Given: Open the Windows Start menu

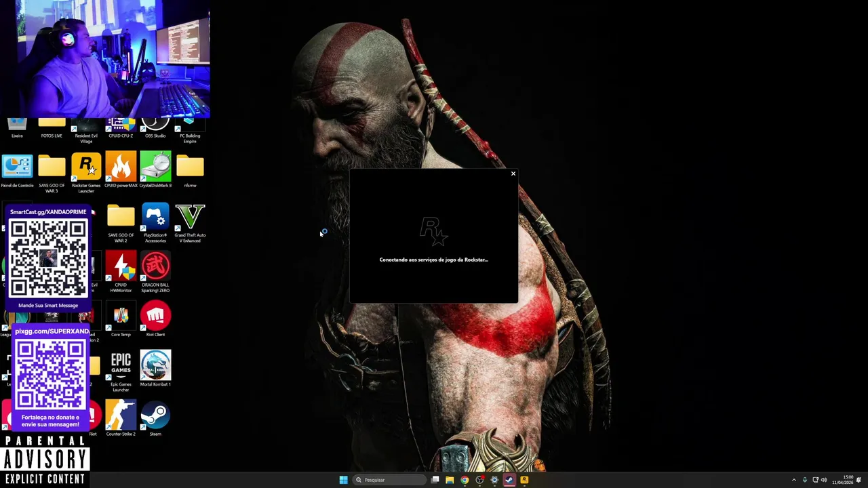Looking at the screenshot, I should (x=343, y=480).
